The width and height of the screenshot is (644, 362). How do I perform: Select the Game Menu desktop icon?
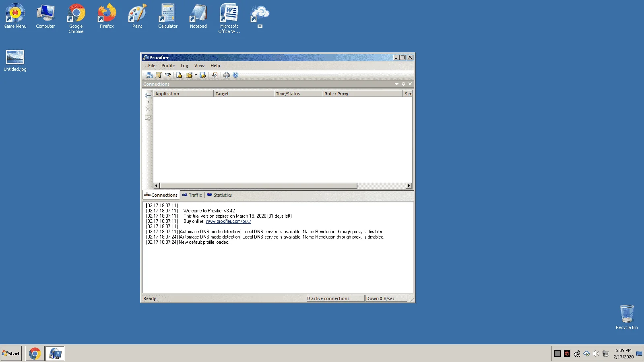(15, 16)
